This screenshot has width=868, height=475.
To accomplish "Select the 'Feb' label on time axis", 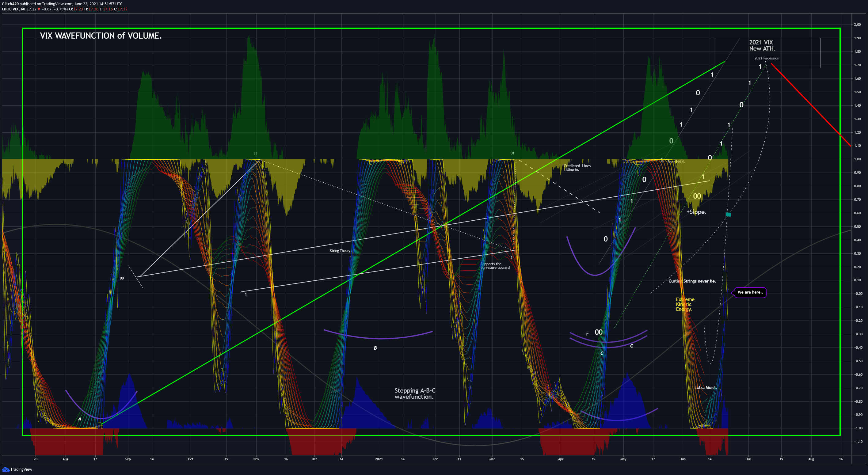I will pyautogui.click(x=435, y=459).
